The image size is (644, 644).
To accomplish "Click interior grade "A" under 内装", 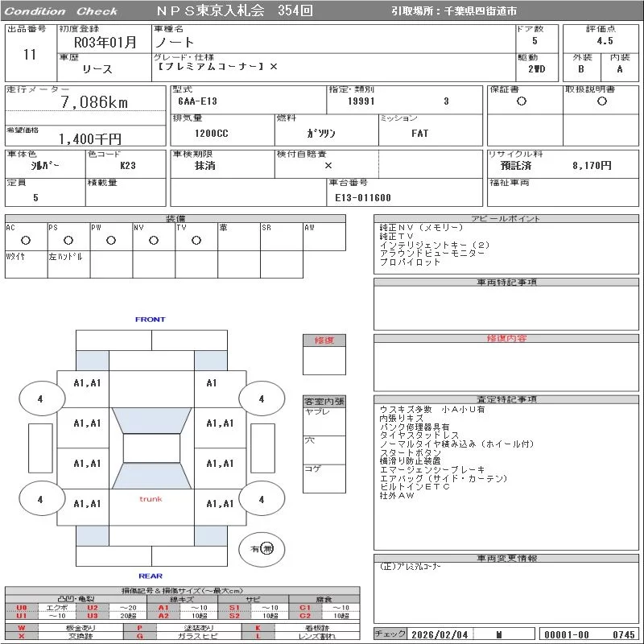I will click(x=619, y=69).
